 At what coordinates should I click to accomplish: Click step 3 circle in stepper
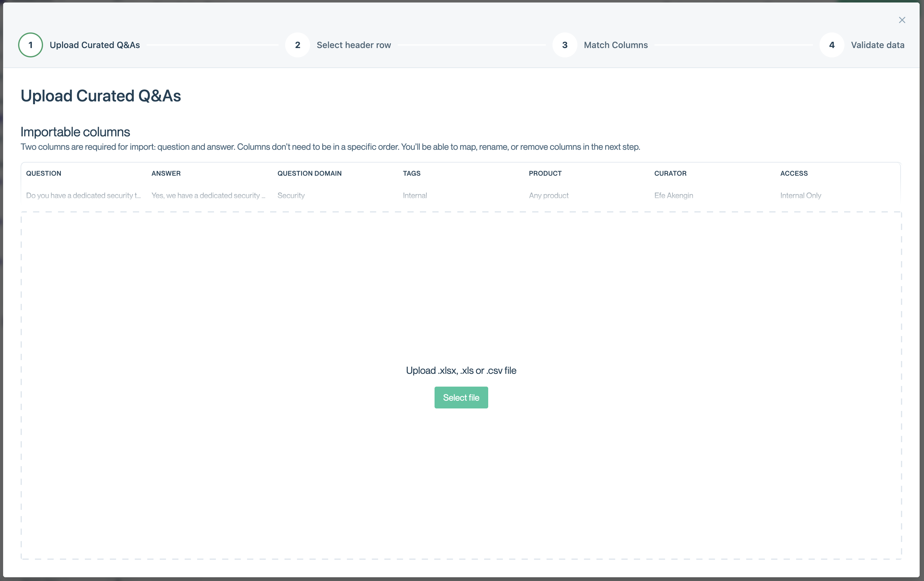[x=564, y=45]
